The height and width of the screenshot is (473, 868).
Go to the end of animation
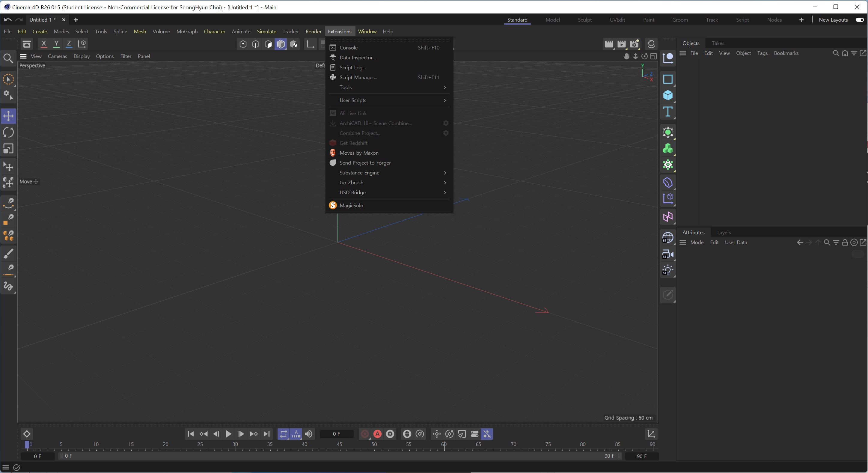[x=266, y=434]
